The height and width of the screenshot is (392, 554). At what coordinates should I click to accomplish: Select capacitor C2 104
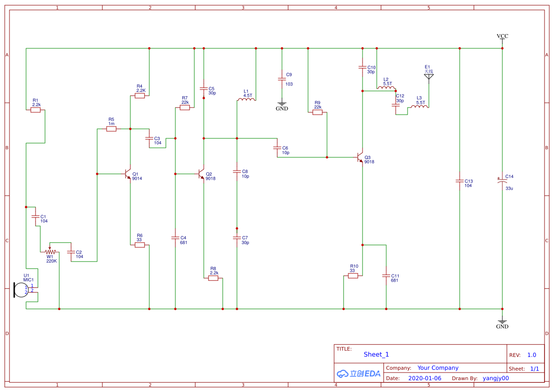[x=71, y=252]
